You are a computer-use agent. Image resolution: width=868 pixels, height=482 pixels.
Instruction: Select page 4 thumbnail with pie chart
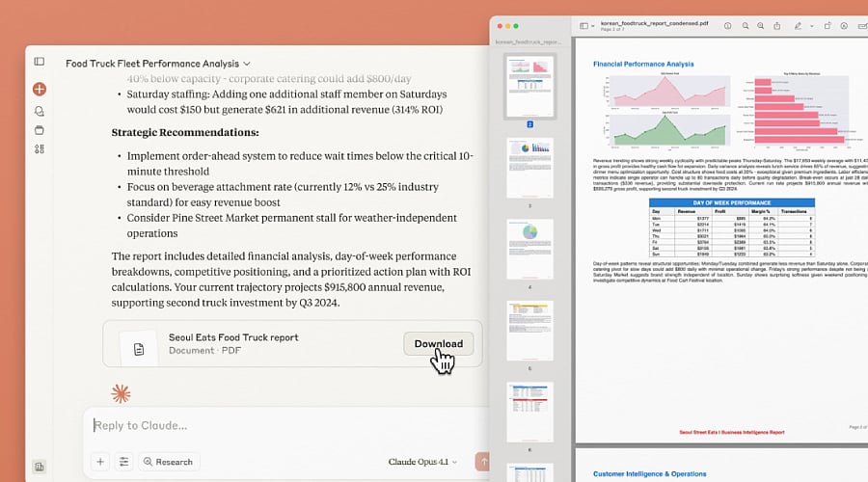tap(529, 249)
